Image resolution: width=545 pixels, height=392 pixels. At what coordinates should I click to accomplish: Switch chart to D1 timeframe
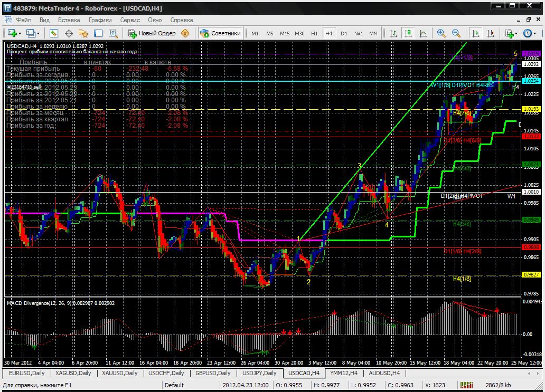tap(344, 34)
